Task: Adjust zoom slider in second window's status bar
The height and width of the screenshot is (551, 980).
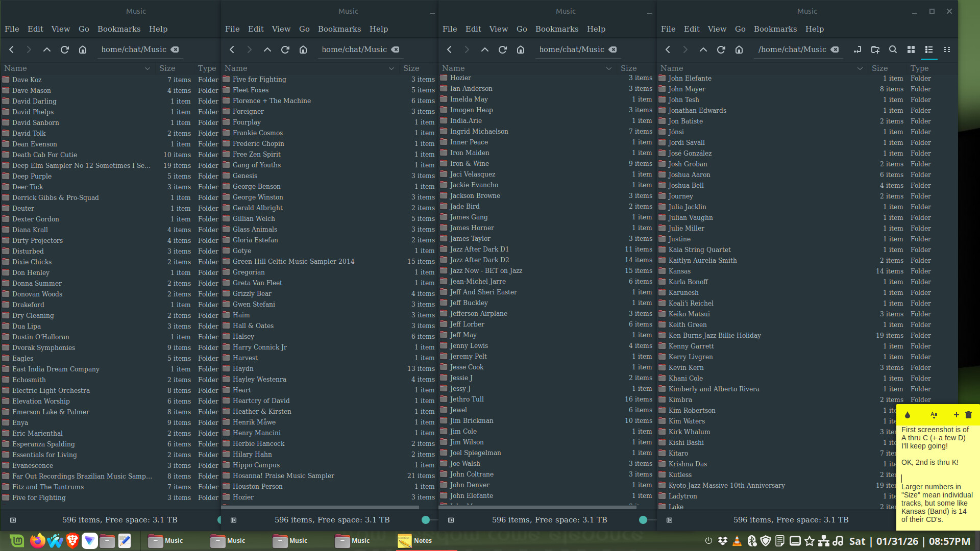Action: [x=426, y=520]
